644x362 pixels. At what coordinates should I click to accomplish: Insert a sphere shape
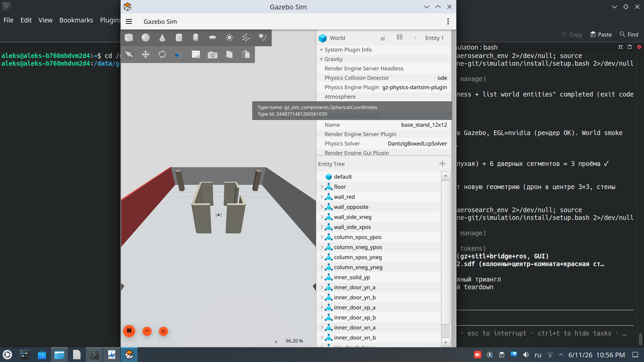[x=146, y=38]
